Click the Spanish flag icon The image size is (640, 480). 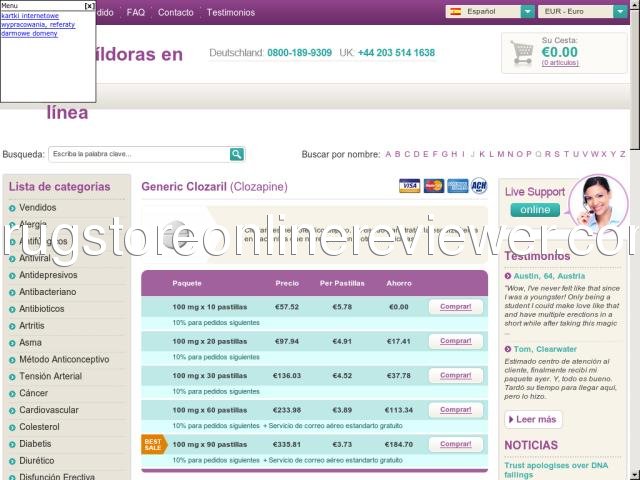456,11
